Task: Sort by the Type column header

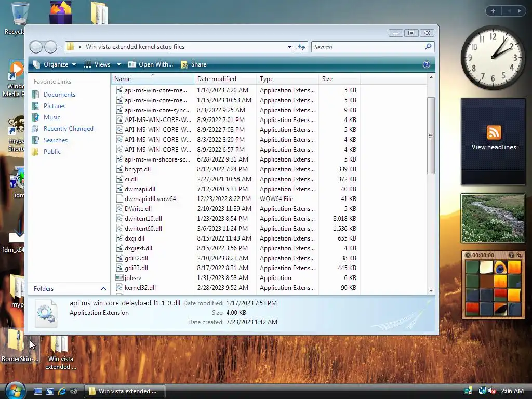Action: (287, 79)
